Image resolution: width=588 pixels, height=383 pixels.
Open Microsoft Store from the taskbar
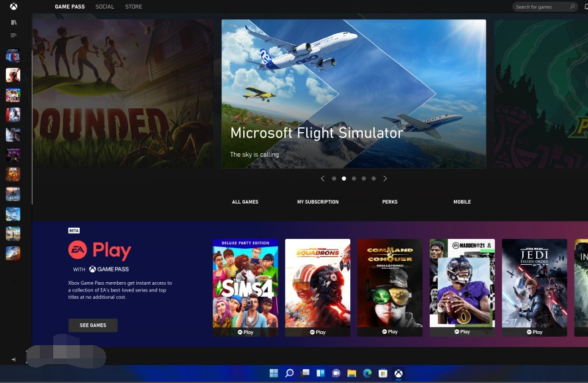click(x=383, y=373)
